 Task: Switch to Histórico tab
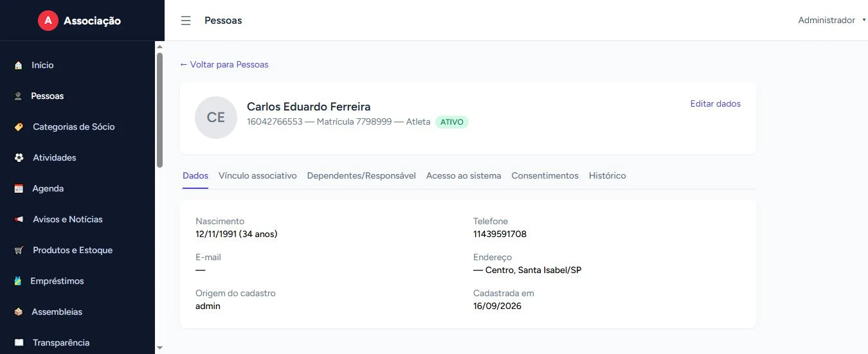pyautogui.click(x=608, y=175)
